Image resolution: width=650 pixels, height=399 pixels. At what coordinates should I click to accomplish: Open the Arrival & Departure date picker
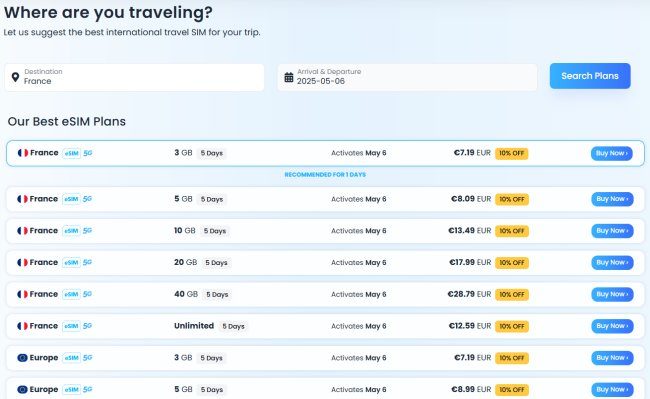[407, 77]
